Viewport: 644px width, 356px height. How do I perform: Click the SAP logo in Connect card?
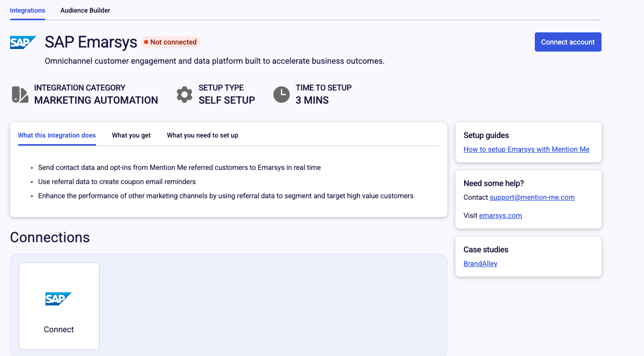tap(59, 299)
